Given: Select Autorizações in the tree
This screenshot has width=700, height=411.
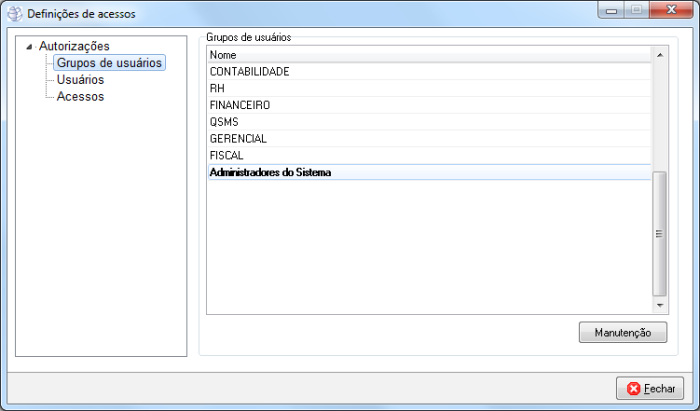Looking at the screenshot, I should [74, 46].
